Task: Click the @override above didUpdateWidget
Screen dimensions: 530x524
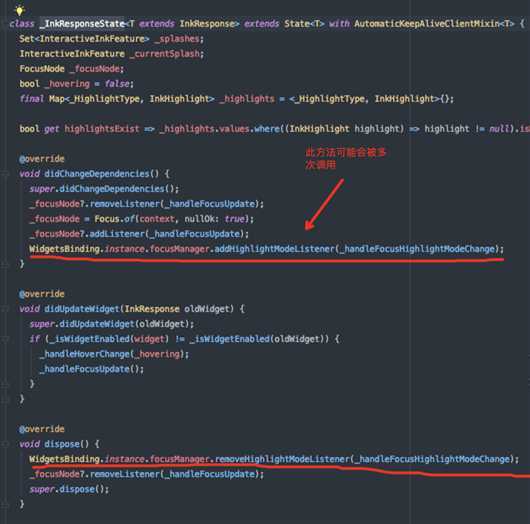Action: [x=42, y=294]
